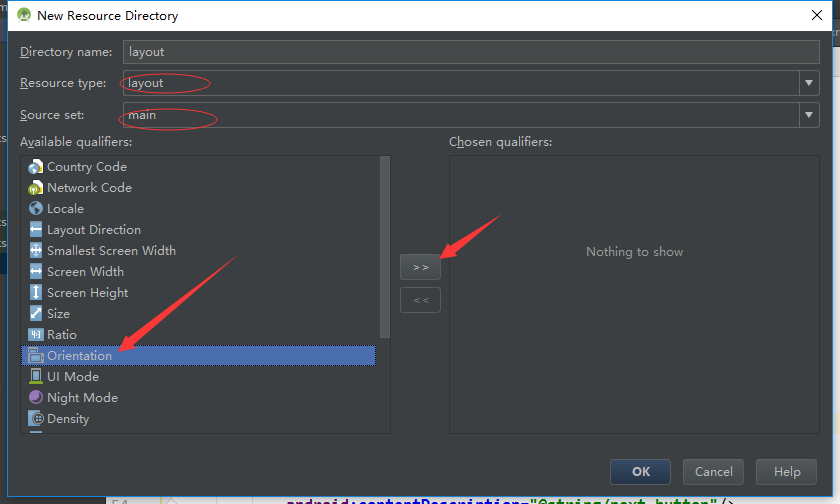Click the Resource type combo box showing layout
The height and width of the screenshot is (504, 840).
(471, 83)
